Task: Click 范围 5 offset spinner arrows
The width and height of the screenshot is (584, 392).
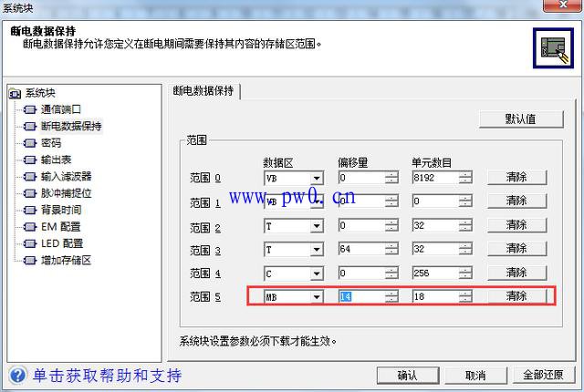Action: click(391, 296)
